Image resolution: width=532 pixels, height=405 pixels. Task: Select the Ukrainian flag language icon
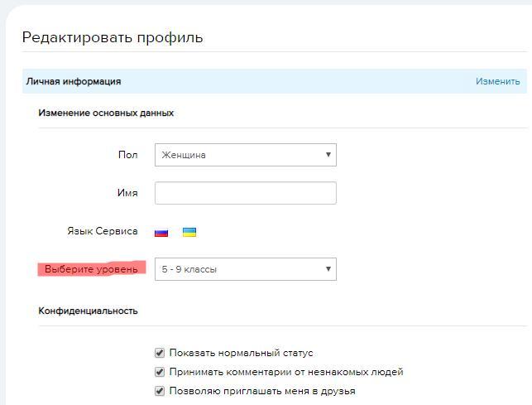point(189,232)
